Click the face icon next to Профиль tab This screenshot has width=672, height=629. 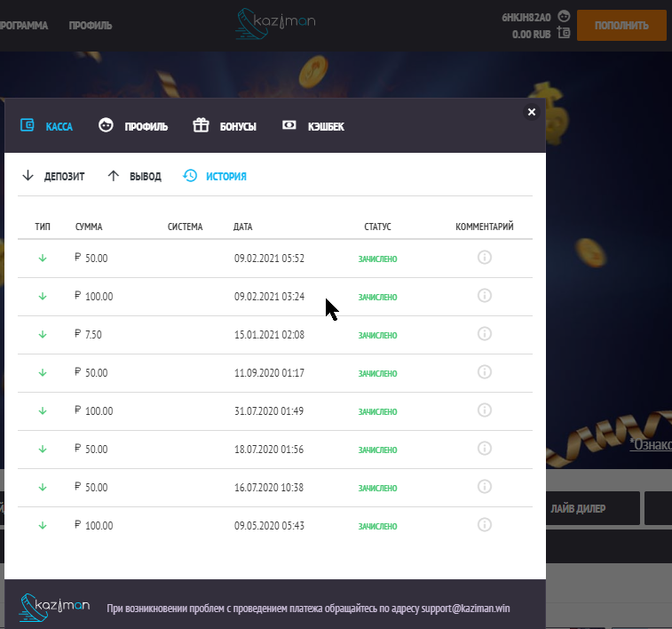point(106,125)
